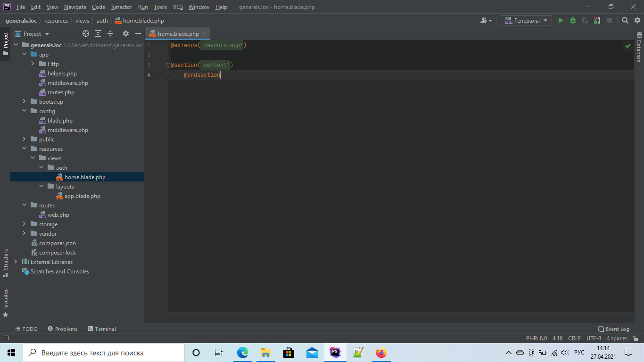Screen dimensions: 644x362
Task: Click Search Everywhere magnifier icon
Action: 625,20
